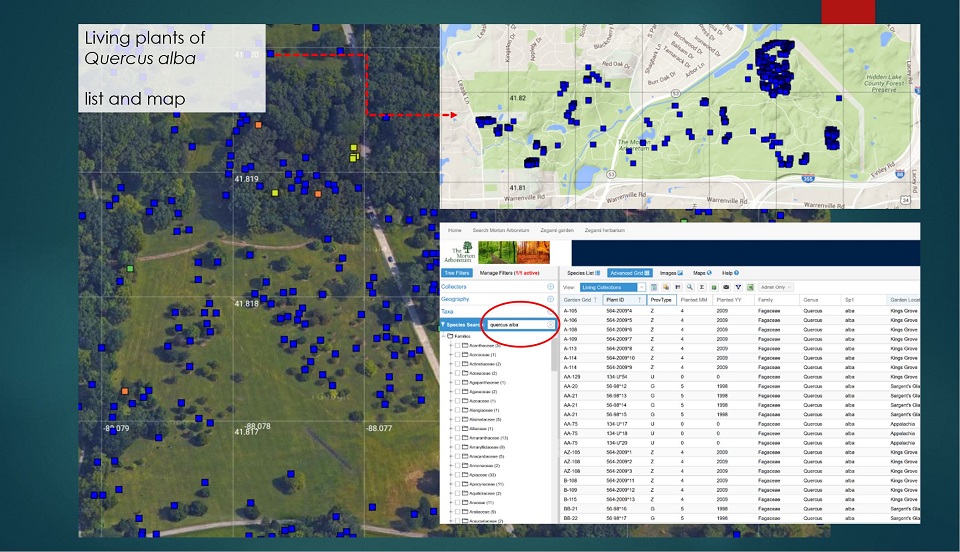This screenshot has width=960, height=552.
Task: Click the magnifying glass search toolbar icon
Action: 690,287
